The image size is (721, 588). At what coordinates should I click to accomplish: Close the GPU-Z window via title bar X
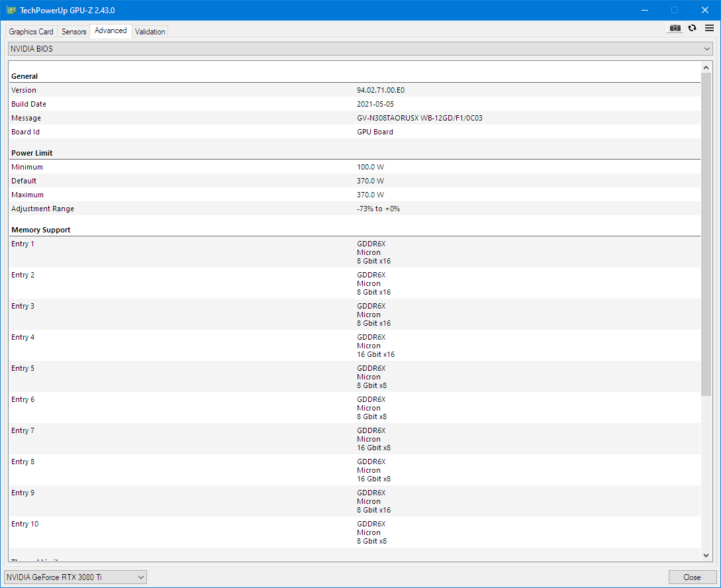(x=705, y=10)
